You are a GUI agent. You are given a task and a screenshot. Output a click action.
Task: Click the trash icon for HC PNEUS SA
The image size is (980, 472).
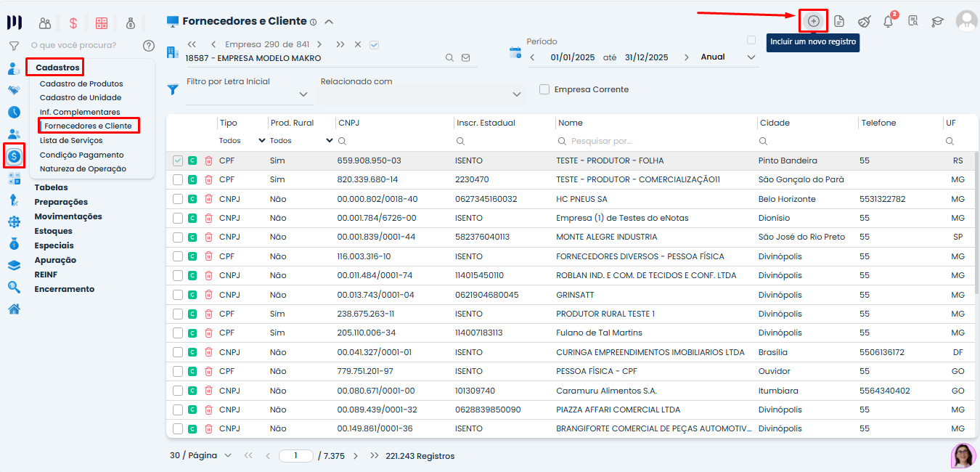(x=208, y=199)
